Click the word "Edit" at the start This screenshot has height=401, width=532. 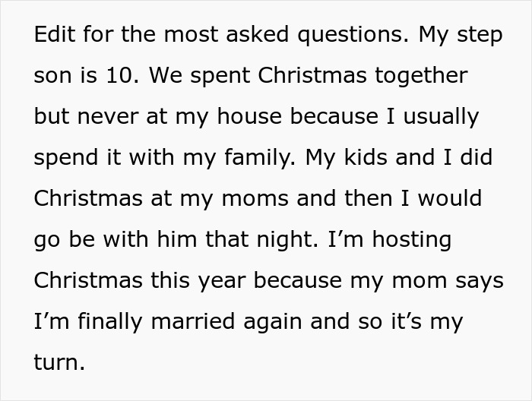tap(52, 36)
